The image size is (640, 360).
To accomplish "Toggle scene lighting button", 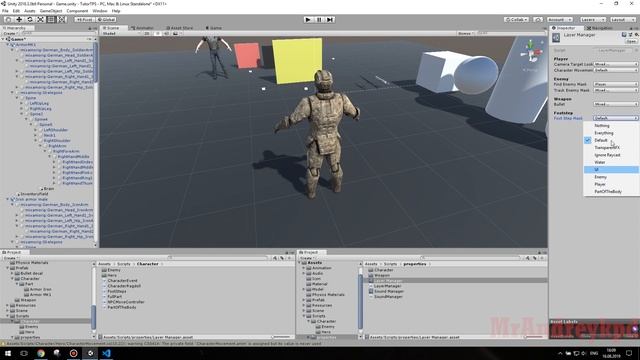I will [157, 33].
